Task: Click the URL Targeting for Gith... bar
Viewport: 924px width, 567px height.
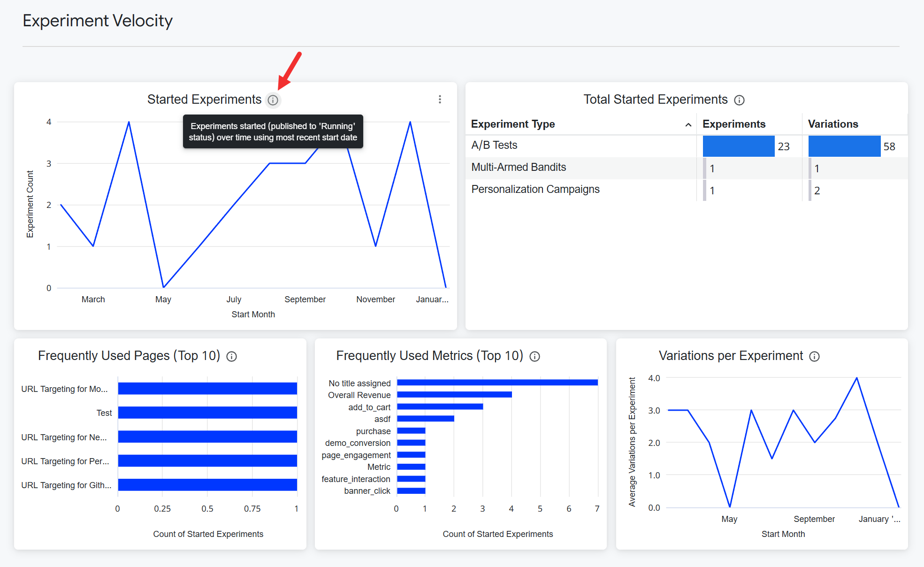Action: (x=207, y=485)
